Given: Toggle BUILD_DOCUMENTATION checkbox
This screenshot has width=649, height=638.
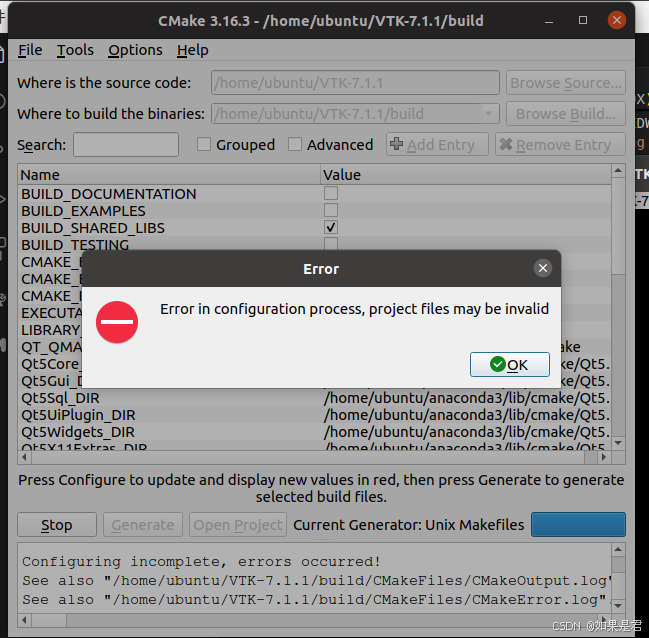Looking at the screenshot, I should (331, 193).
